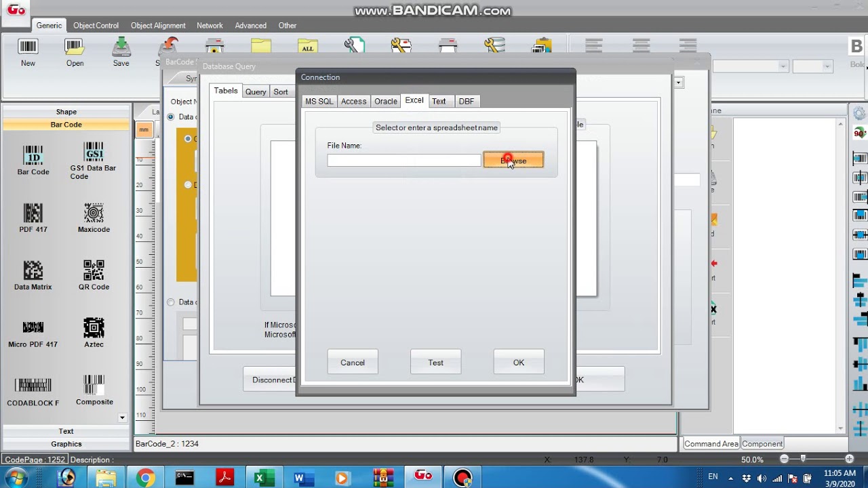The height and width of the screenshot is (488, 868).
Task: Select the QR Code barcode type
Action: coord(94,275)
